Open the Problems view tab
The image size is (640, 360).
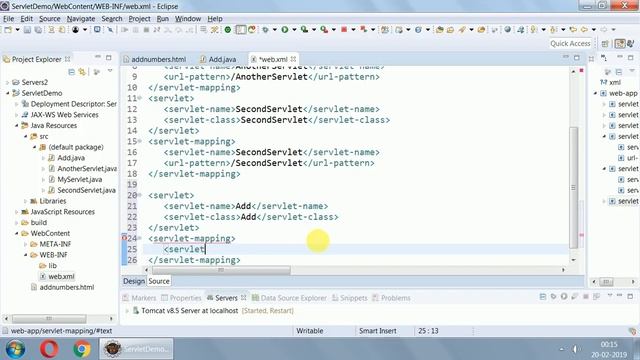click(x=391, y=298)
